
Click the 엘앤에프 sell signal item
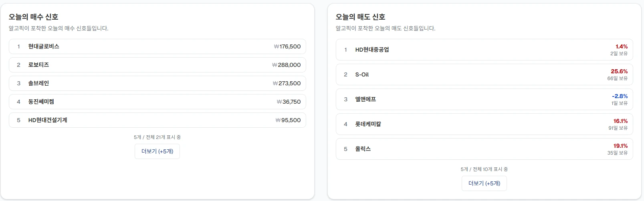pyautogui.click(x=365, y=99)
